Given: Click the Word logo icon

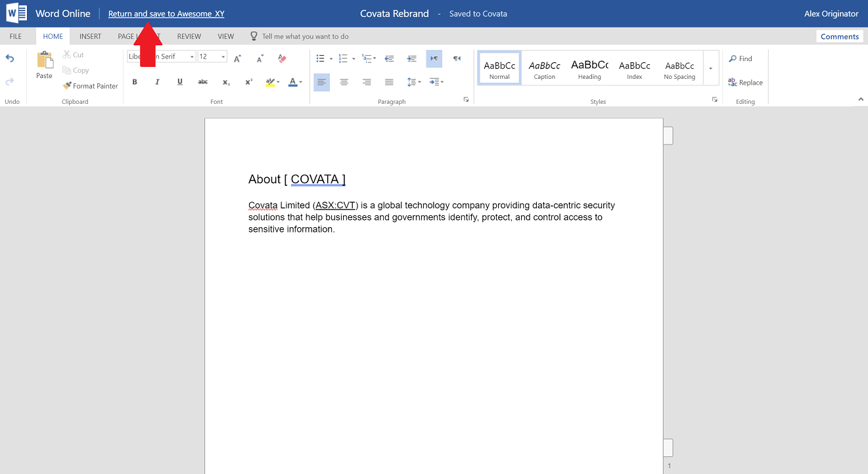Looking at the screenshot, I should (x=17, y=13).
